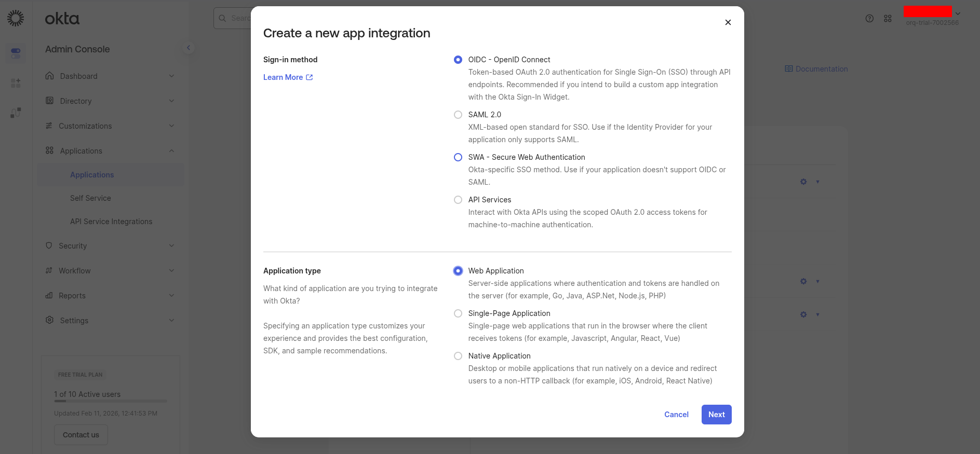Image resolution: width=980 pixels, height=454 pixels.
Task: Open dropdown arrow beside first app gear
Action: [x=817, y=182]
